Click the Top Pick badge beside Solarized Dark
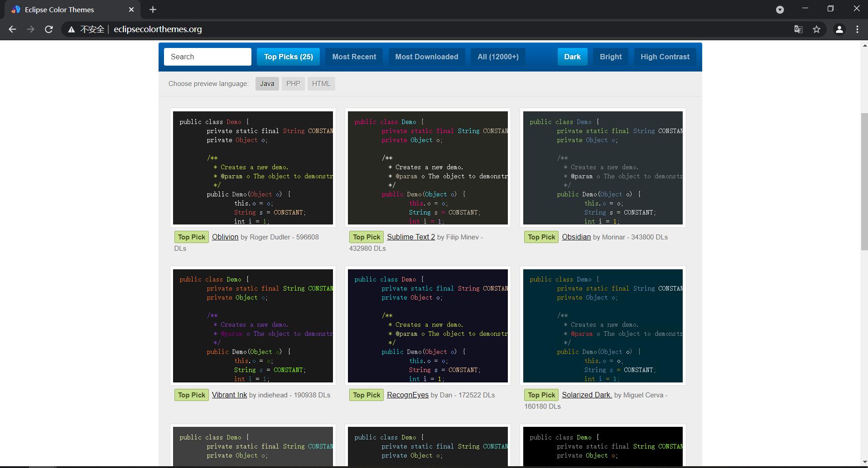This screenshot has width=868, height=468. [x=541, y=395]
